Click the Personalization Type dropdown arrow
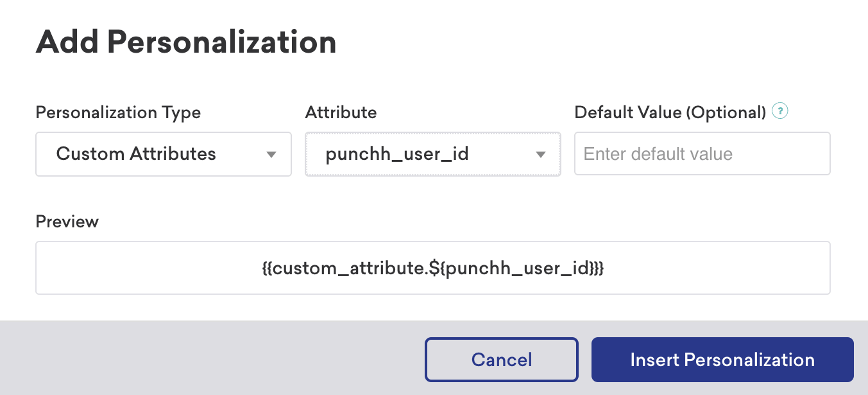This screenshot has height=395, width=868. (271, 154)
